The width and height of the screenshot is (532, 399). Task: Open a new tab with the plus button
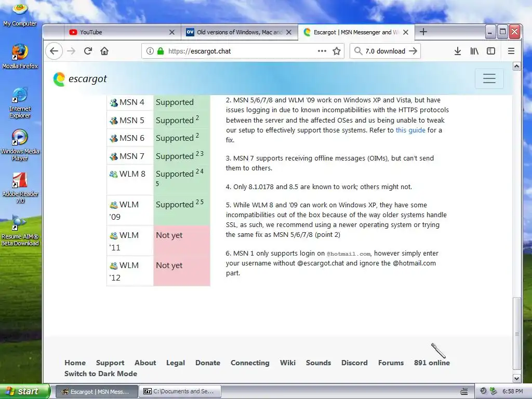(x=423, y=32)
